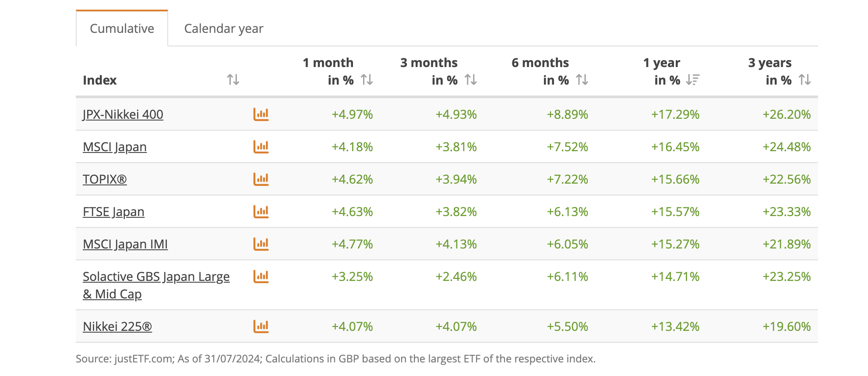868x376 pixels.
Task: Sort by 6 months performance arrows
Action: (x=582, y=80)
